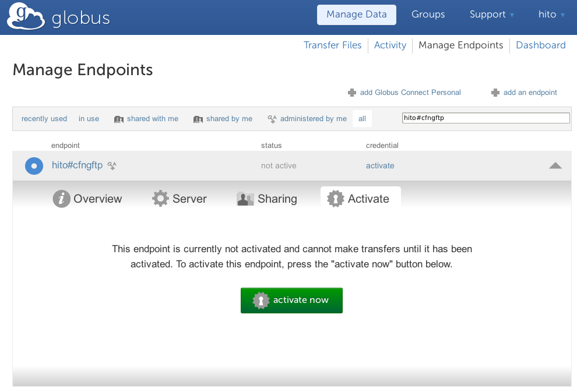The height and width of the screenshot is (392, 577).
Task: Click the add Globus Connect Personal link
Action: point(410,93)
